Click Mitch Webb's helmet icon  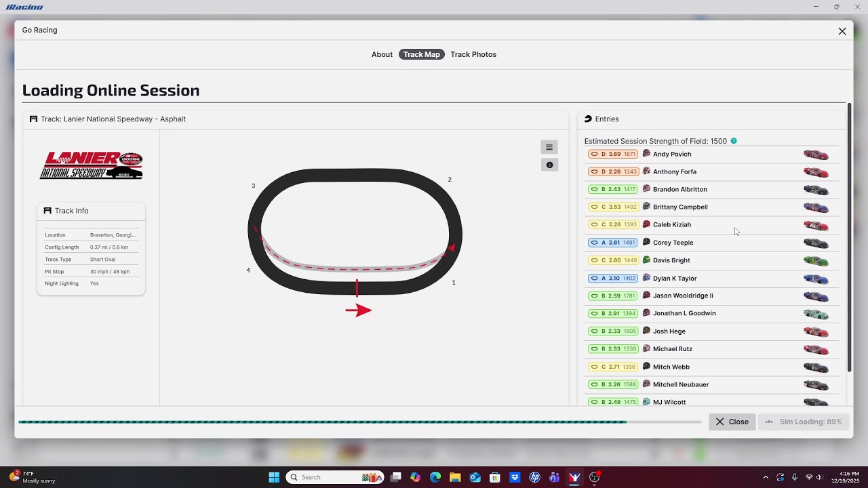click(646, 367)
